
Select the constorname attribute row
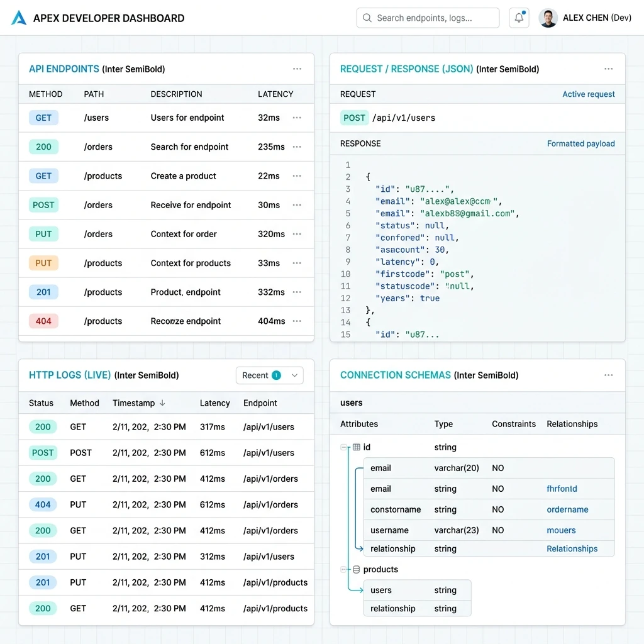[489, 509]
